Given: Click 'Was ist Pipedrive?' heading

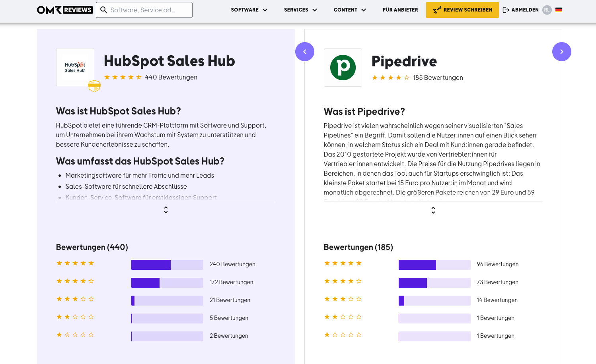Looking at the screenshot, I should [x=364, y=111].
